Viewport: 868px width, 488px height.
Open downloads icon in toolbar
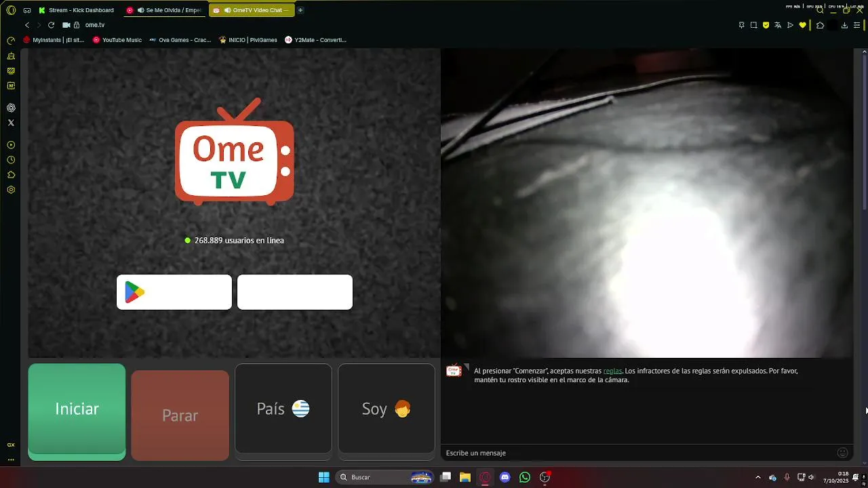pyautogui.click(x=844, y=25)
